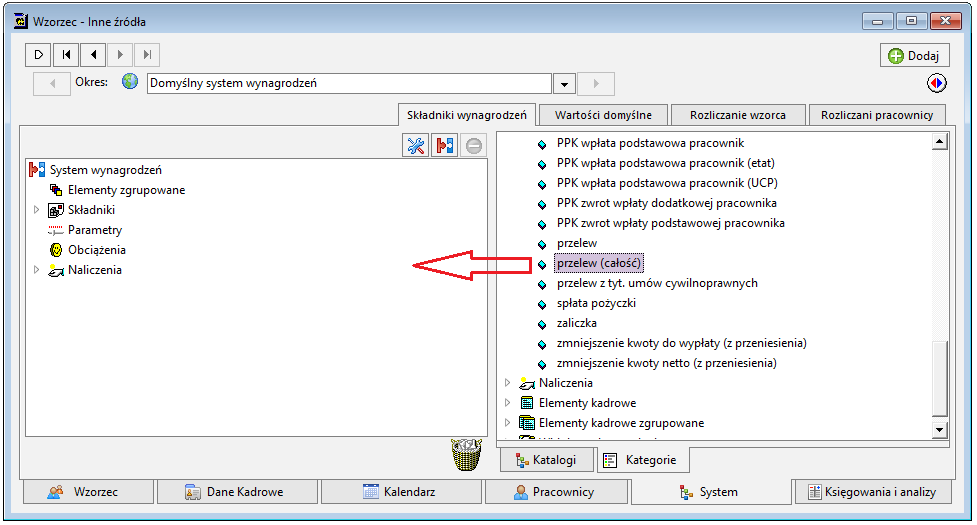The height and width of the screenshot is (525, 977).
Task: Click previous period arrow button
Action: click(x=52, y=83)
